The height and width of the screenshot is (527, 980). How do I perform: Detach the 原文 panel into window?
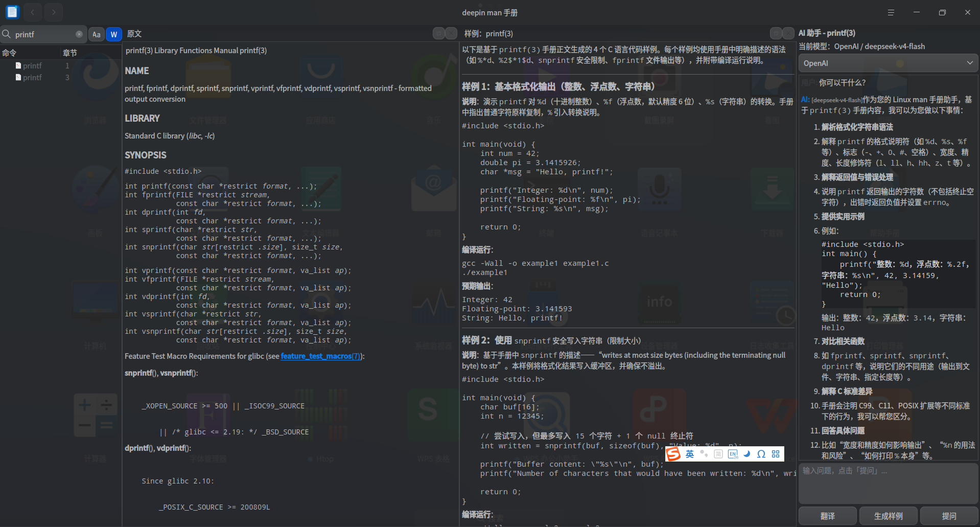pos(439,33)
